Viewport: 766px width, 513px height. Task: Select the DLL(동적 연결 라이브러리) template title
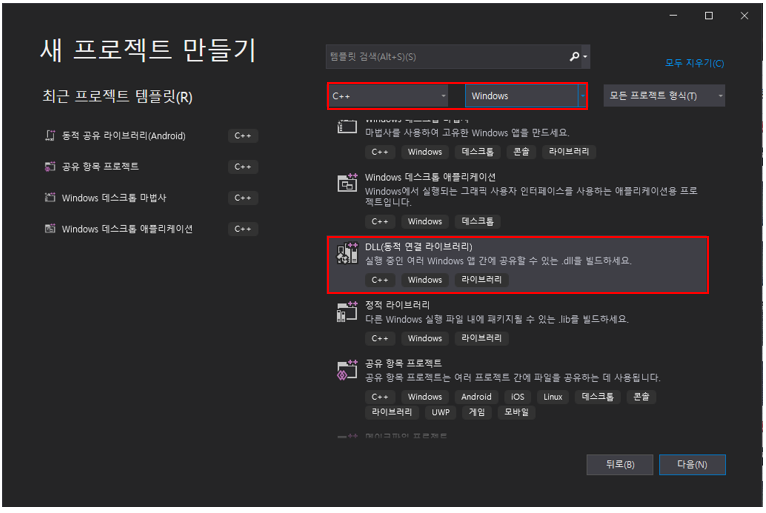point(419,247)
